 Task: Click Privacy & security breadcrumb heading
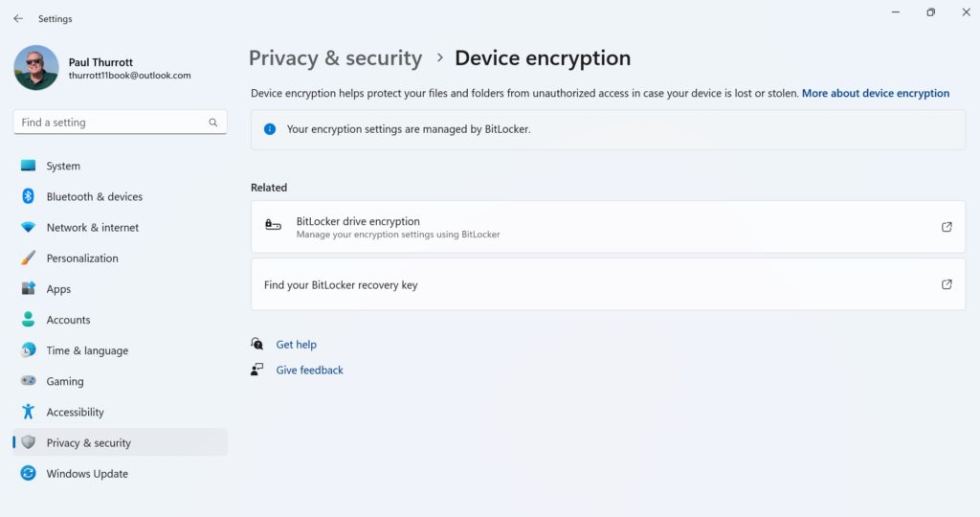click(335, 58)
